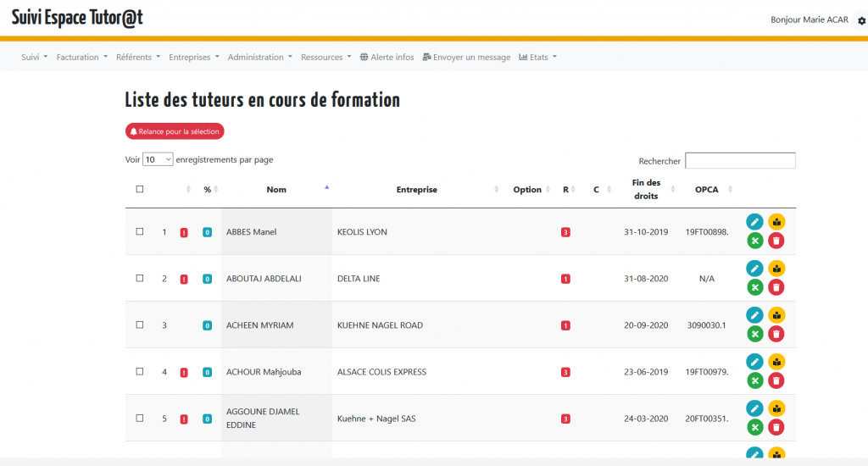
Task: Click the green scissors icon for ACHEEN MYRIAM
Action: click(754, 334)
